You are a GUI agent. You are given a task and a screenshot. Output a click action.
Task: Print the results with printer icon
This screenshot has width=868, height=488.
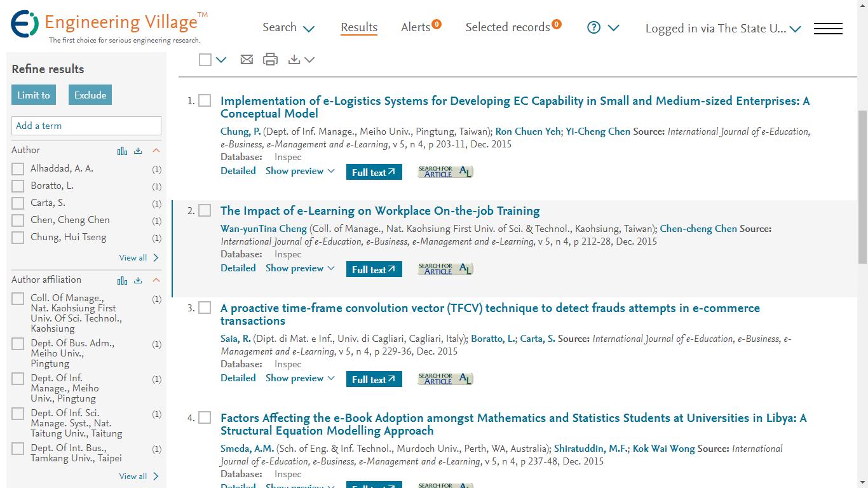[x=271, y=59]
